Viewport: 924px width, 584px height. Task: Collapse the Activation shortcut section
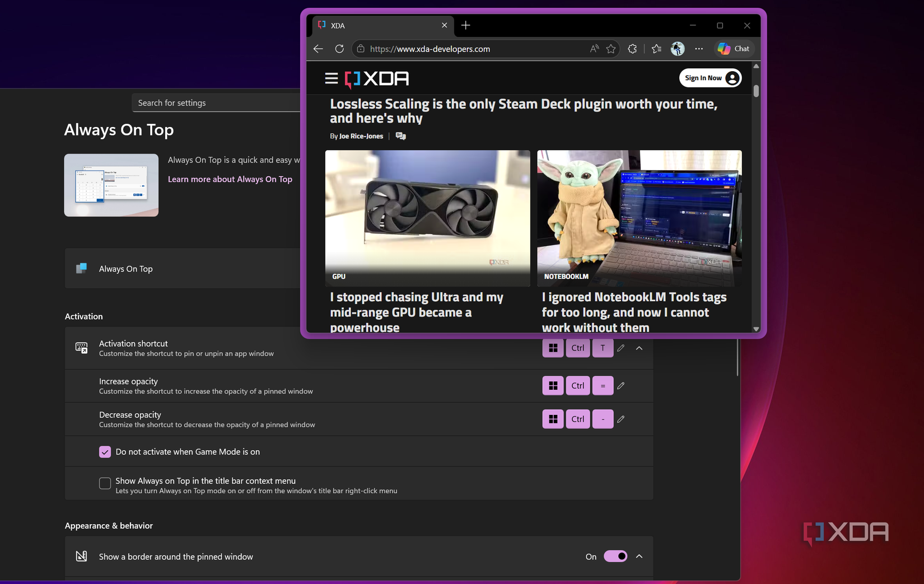coord(639,348)
